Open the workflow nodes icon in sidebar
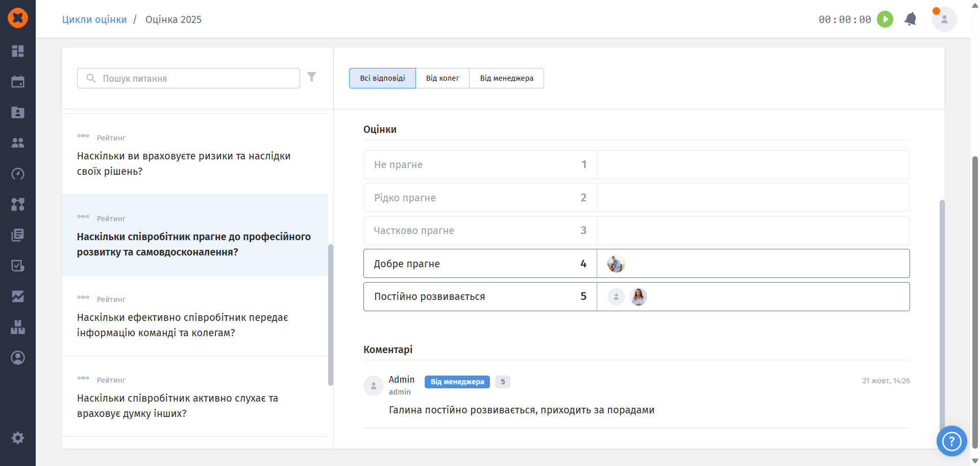Image resolution: width=980 pixels, height=466 pixels. (18, 204)
